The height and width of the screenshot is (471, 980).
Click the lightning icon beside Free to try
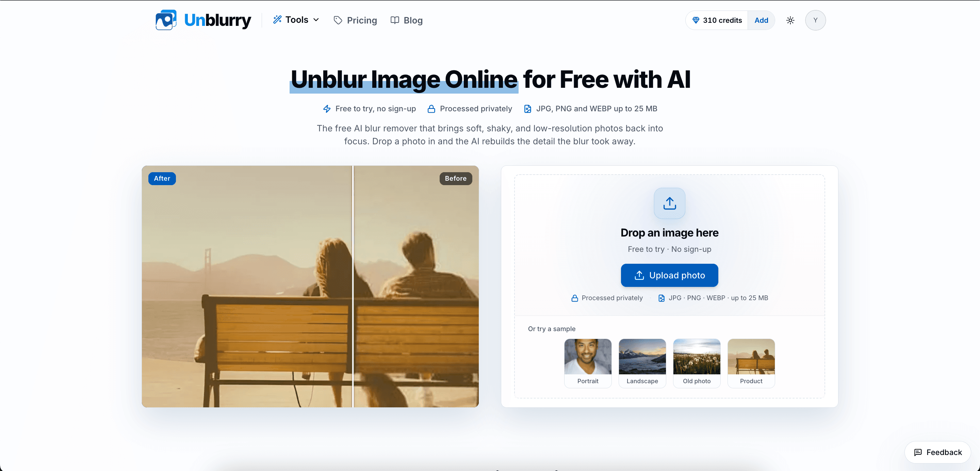327,109
